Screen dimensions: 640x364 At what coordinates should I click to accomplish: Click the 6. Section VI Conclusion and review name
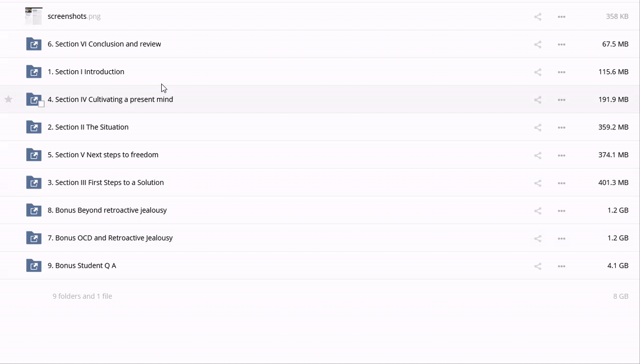[x=104, y=44]
